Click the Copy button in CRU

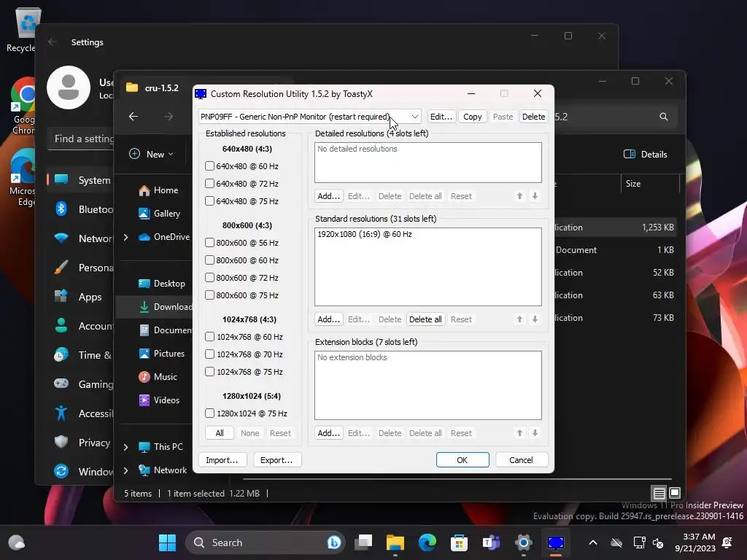coord(472,117)
